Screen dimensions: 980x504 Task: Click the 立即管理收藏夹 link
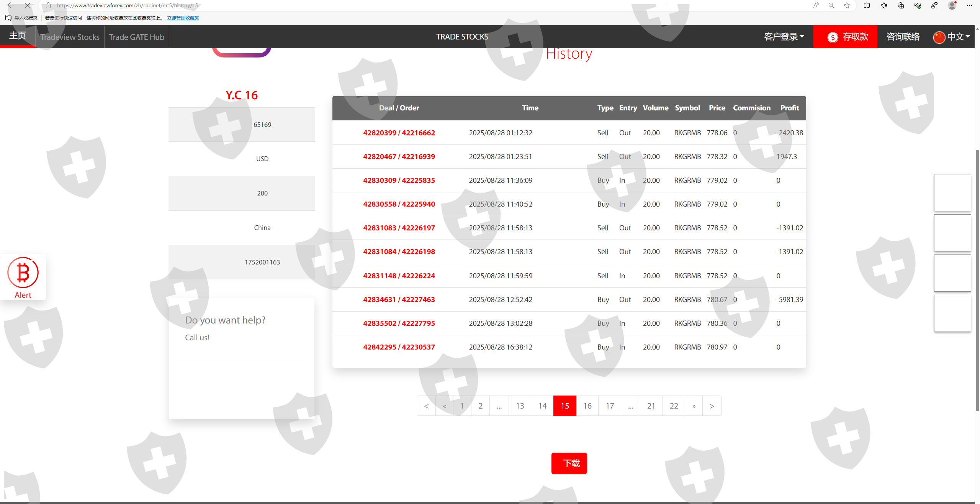[183, 18]
